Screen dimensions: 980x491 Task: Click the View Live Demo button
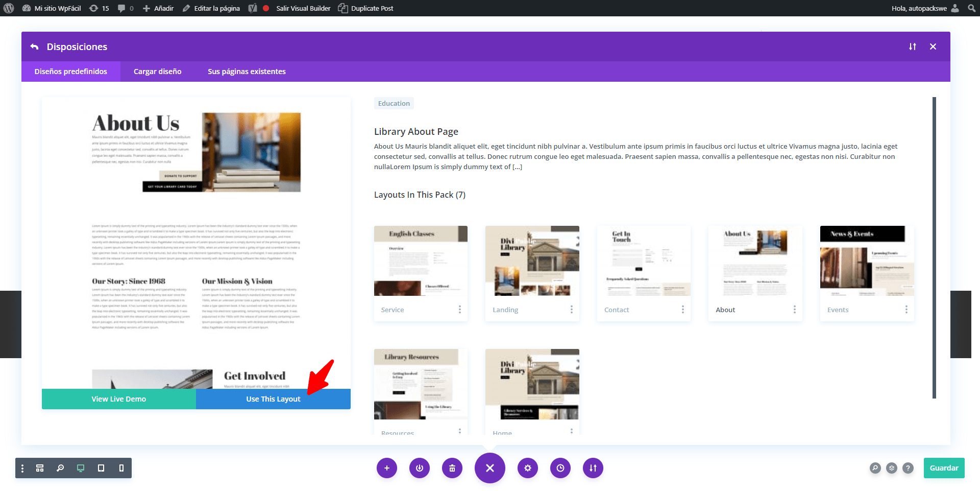click(x=119, y=399)
